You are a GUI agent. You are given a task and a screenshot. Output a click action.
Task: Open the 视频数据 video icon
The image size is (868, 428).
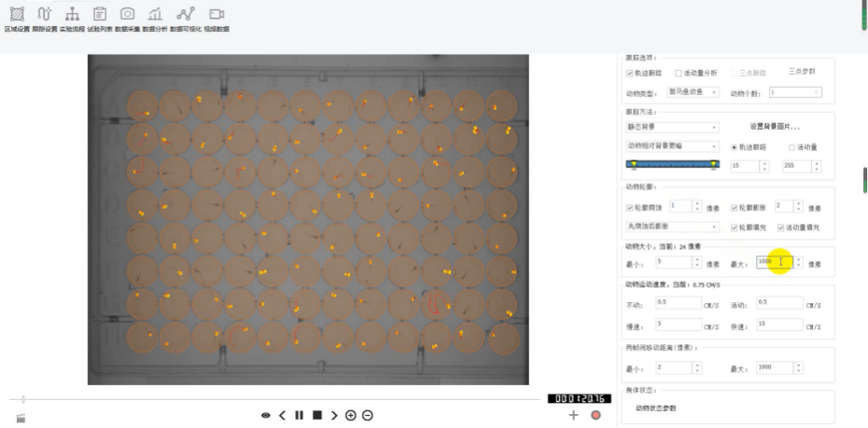coord(216,14)
